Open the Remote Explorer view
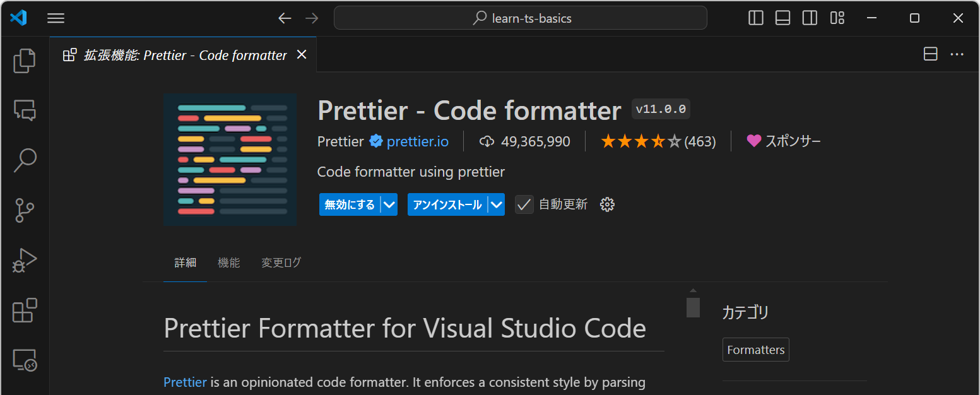The width and height of the screenshot is (980, 395). (25, 360)
